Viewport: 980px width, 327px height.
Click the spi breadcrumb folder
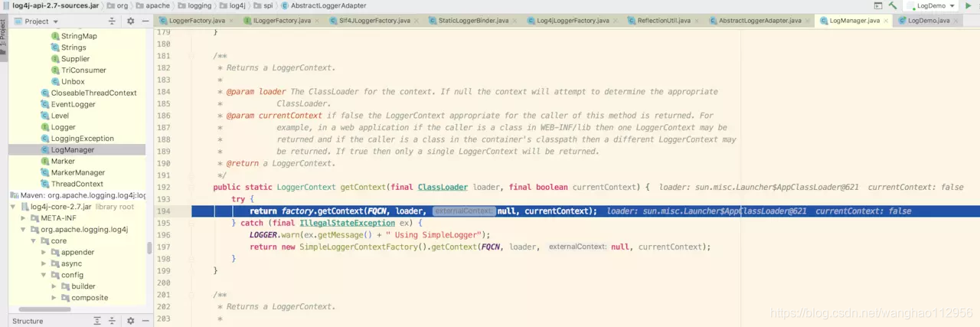click(x=262, y=5)
